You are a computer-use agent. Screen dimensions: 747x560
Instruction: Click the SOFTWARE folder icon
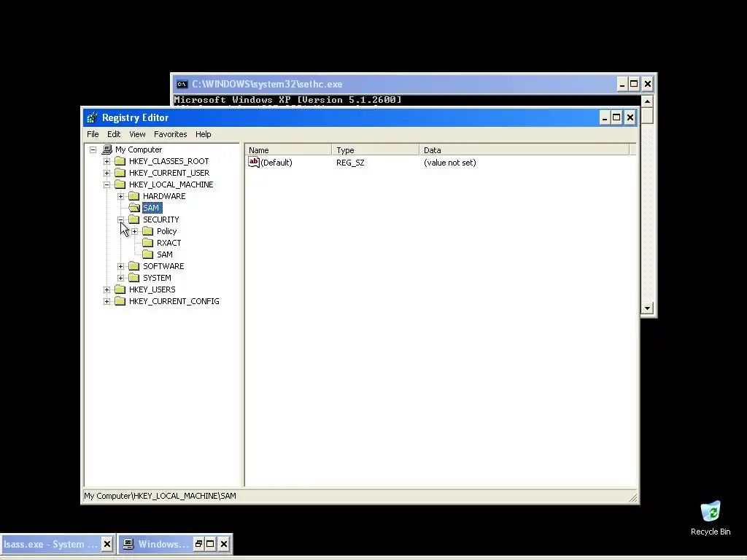tap(134, 266)
